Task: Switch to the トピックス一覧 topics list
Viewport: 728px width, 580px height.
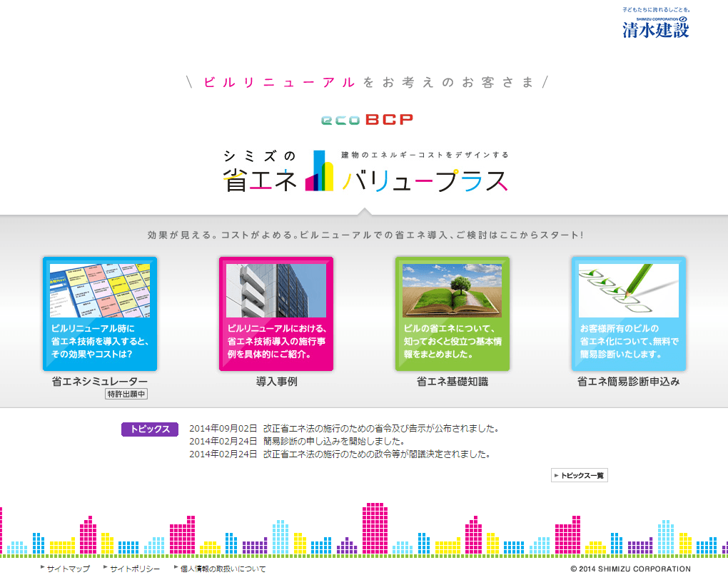Action: [578, 475]
